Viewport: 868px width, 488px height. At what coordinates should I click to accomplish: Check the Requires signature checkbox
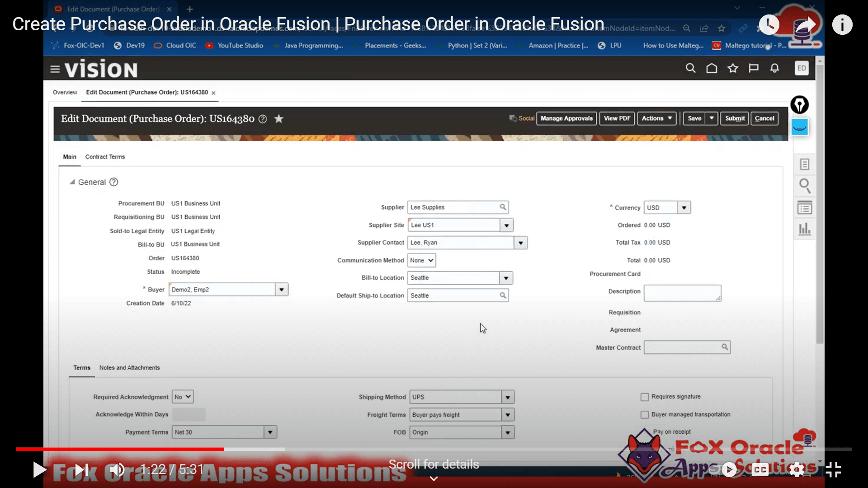645,397
